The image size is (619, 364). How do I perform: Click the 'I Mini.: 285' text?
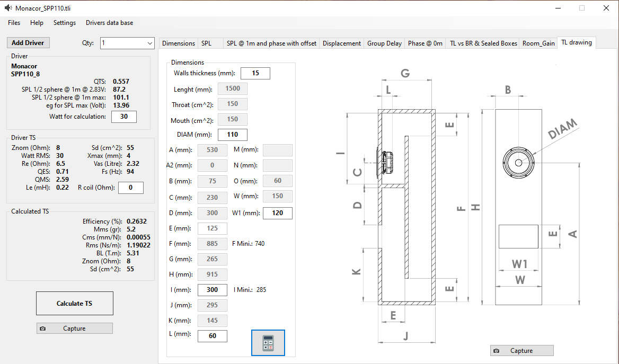(250, 290)
